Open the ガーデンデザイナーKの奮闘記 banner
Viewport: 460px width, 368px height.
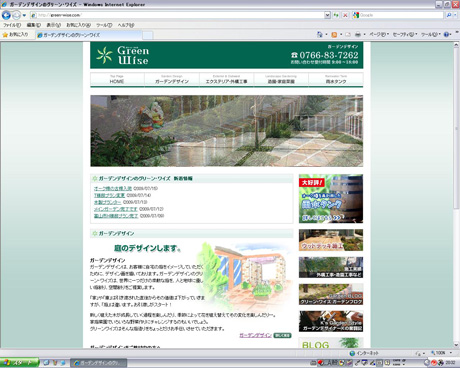(x=331, y=321)
